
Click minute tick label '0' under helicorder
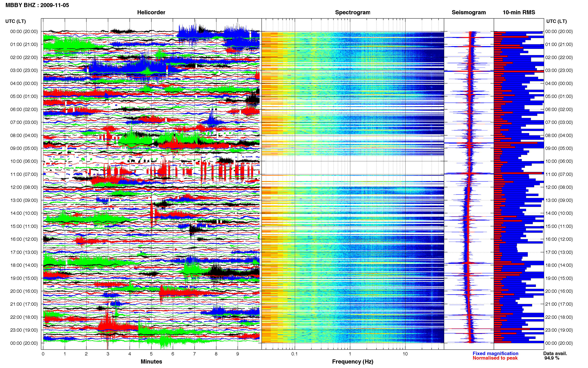(43, 354)
